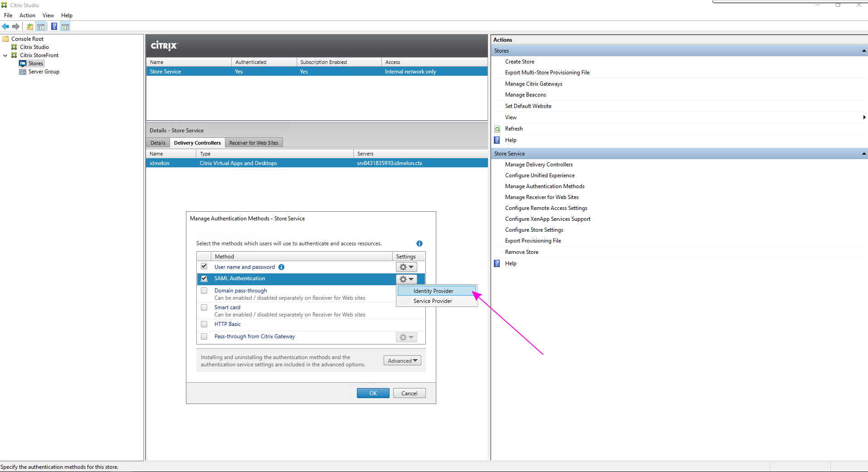Click Set Default Website action
This screenshot has width=868, height=472.
pos(528,106)
